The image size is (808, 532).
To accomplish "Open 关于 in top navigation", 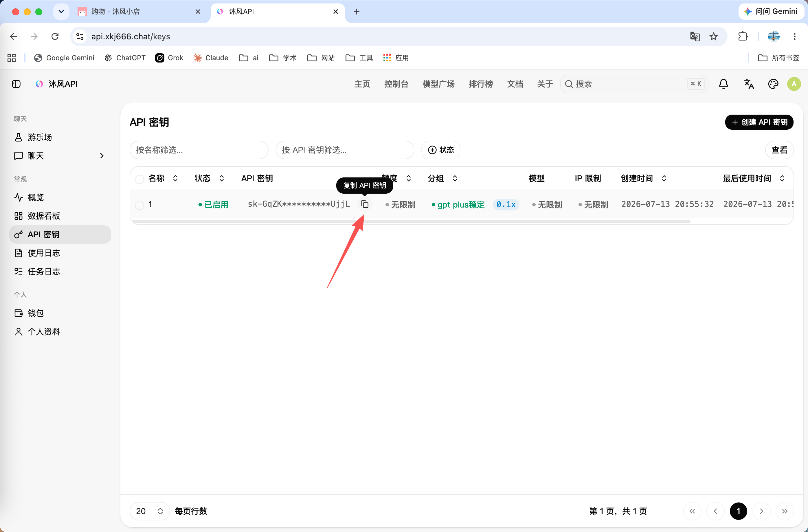I will tap(545, 84).
